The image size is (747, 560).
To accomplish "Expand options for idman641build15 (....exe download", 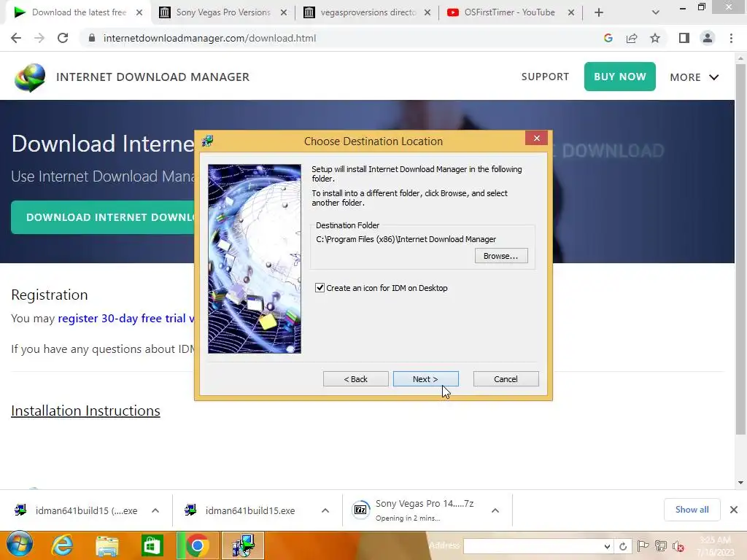I will click(155, 510).
